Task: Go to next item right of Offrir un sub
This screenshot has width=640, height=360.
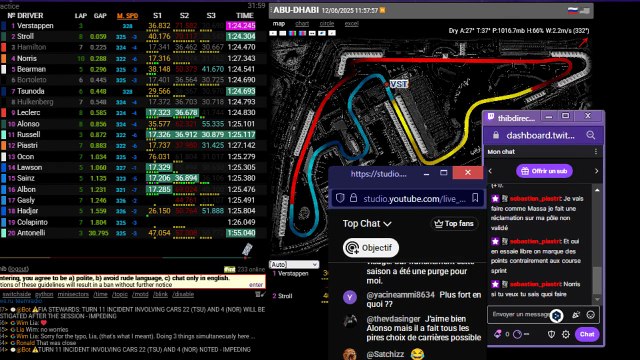Action: coord(596,171)
